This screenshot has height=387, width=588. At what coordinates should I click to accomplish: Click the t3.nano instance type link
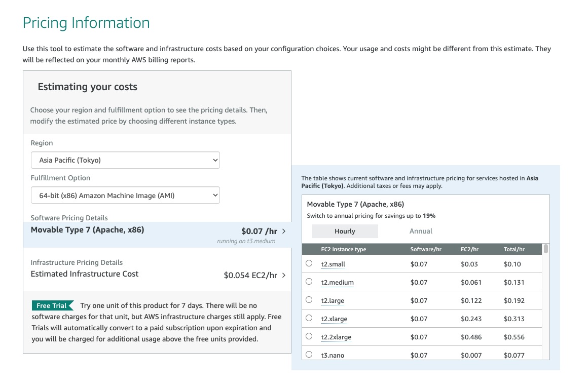tap(333, 356)
